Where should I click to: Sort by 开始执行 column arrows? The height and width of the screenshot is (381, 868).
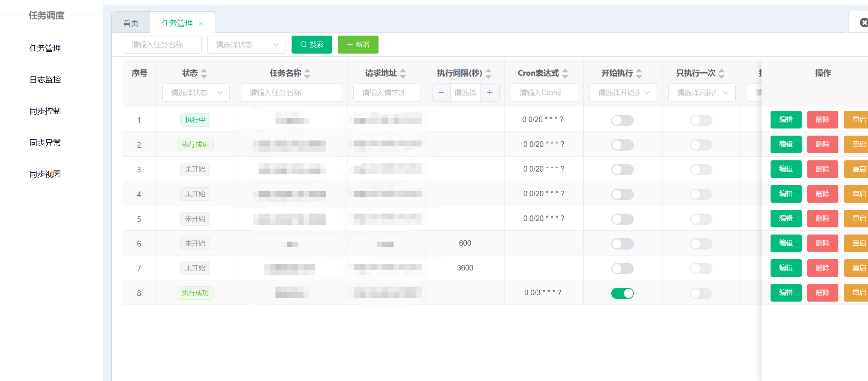tap(639, 73)
